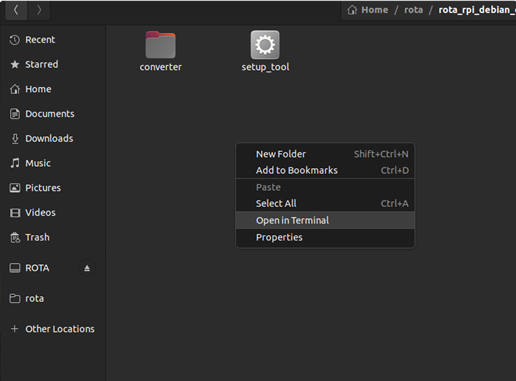
Task: Click the Videos film icon
Action: pos(15,213)
